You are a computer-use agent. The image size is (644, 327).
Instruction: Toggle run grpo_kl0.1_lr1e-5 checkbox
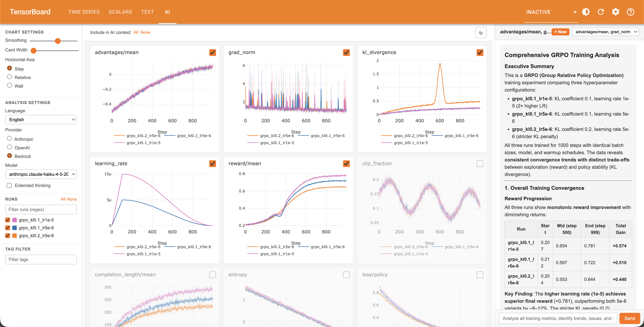pos(7,220)
